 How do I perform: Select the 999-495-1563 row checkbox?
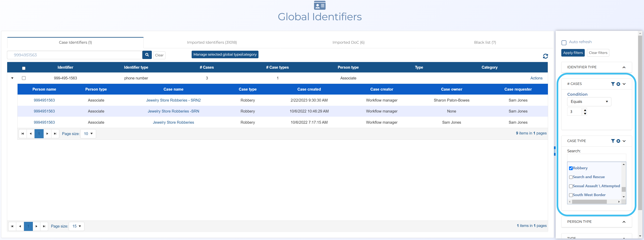coord(24,78)
